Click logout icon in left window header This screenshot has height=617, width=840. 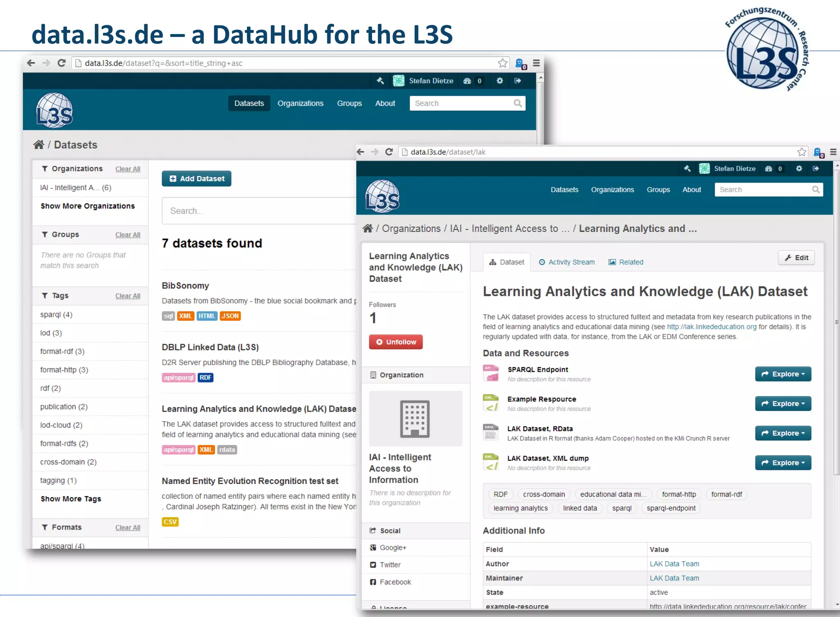(518, 81)
